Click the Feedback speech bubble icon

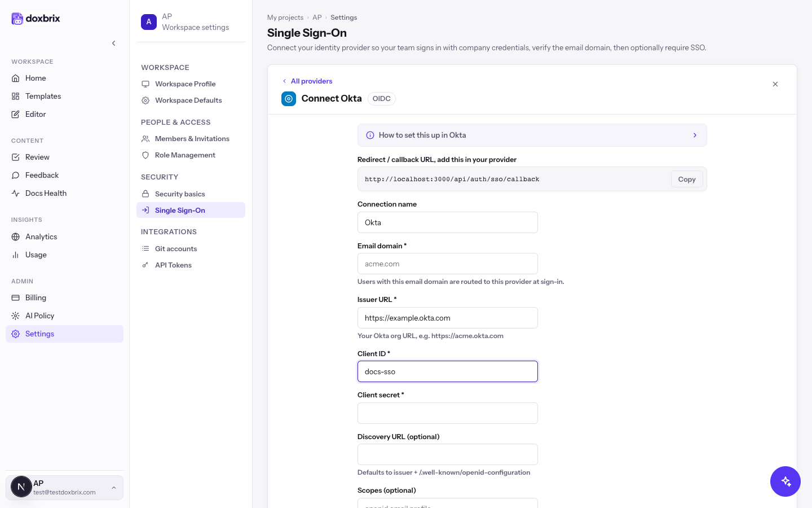16,175
